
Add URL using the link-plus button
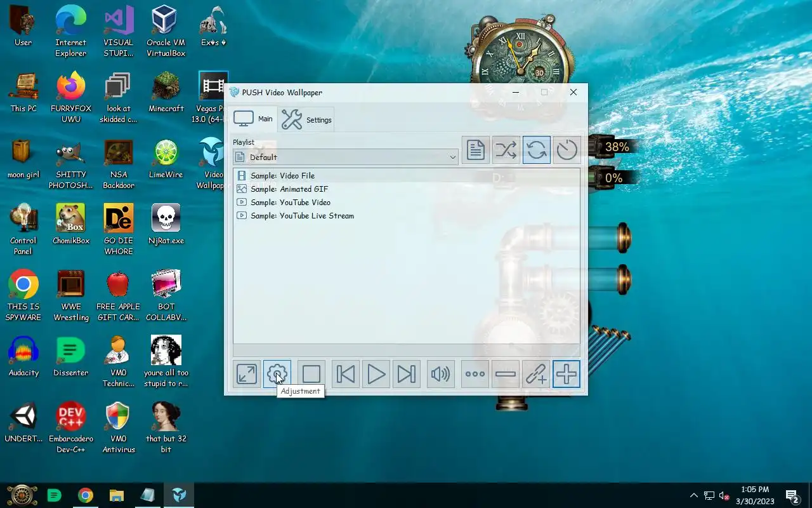click(x=536, y=374)
